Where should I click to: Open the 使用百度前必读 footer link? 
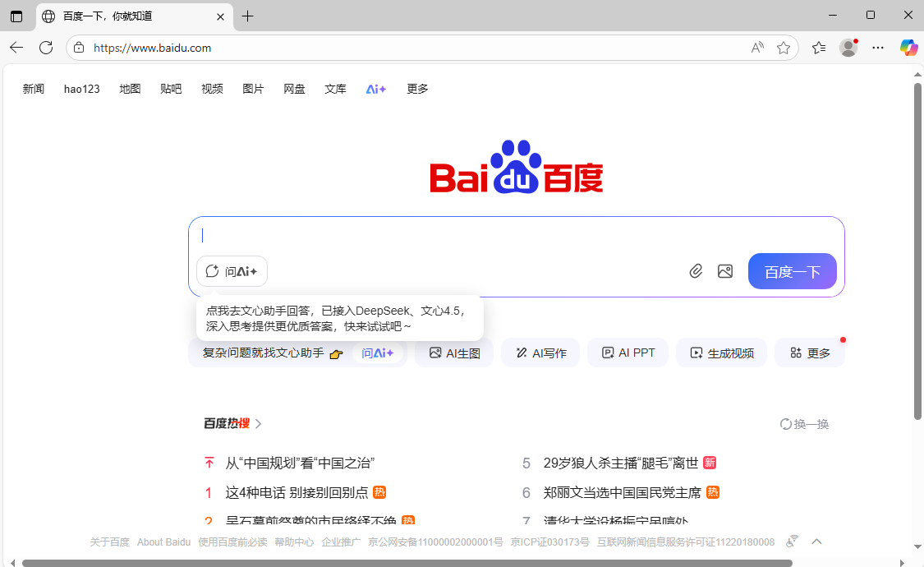[232, 542]
